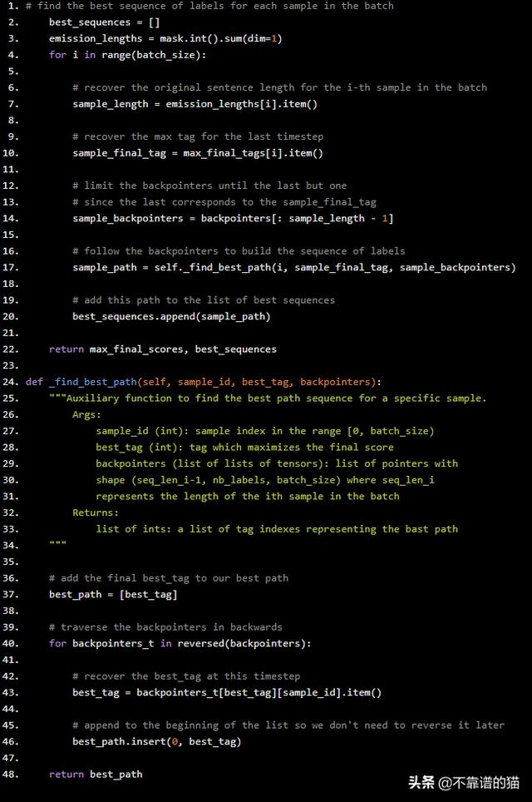Click the closing triple quotes on line 34
Image resolution: width=532 pixels, height=802 pixels.
pos(57,544)
